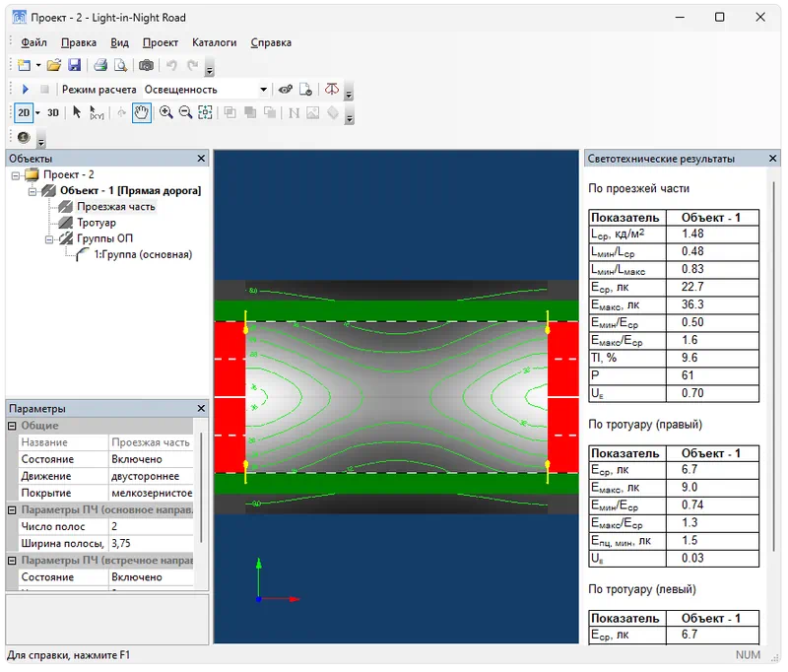
Task: Click the Покрытие value мелкозернистое
Action: point(151,493)
